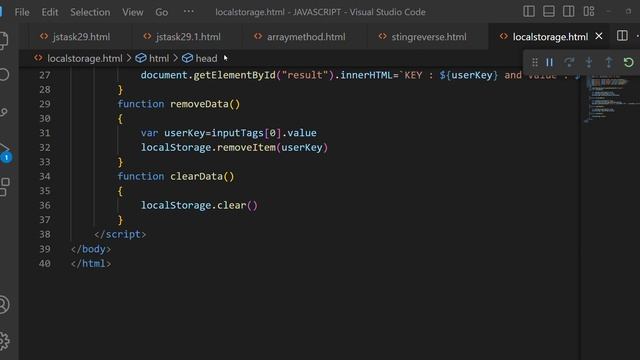Click the html breadcrumb segment
The image size is (640, 360).
[x=158, y=58]
